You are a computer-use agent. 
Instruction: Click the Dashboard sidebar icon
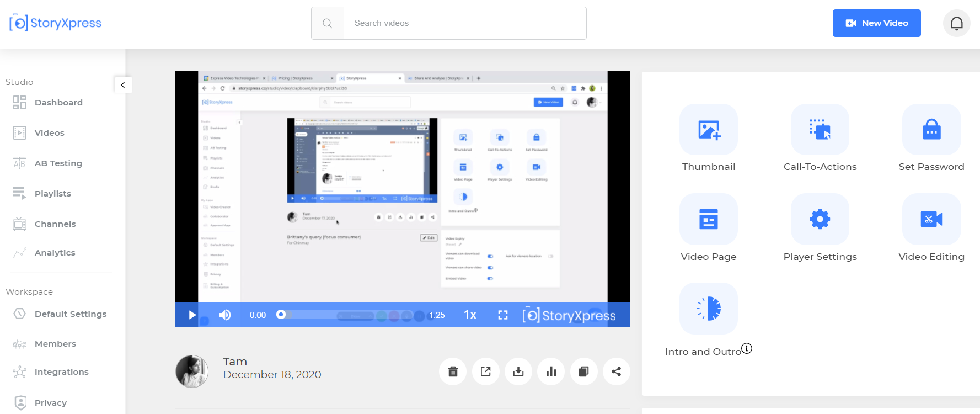[x=19, y=103]
